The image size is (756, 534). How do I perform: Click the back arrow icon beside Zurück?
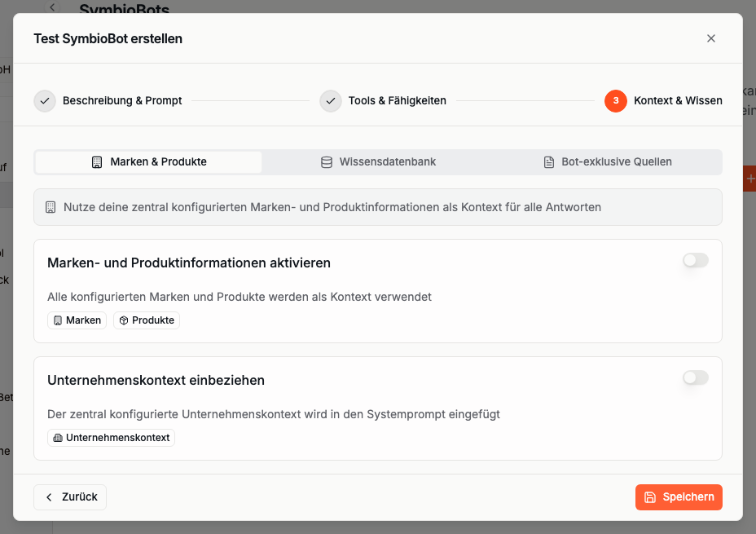tap(49, 497)
